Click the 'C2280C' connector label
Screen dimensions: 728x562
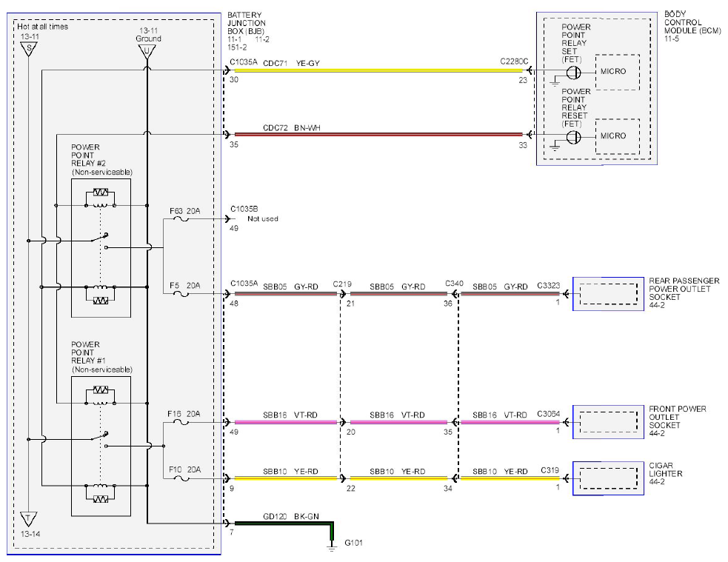click(514, 61)
